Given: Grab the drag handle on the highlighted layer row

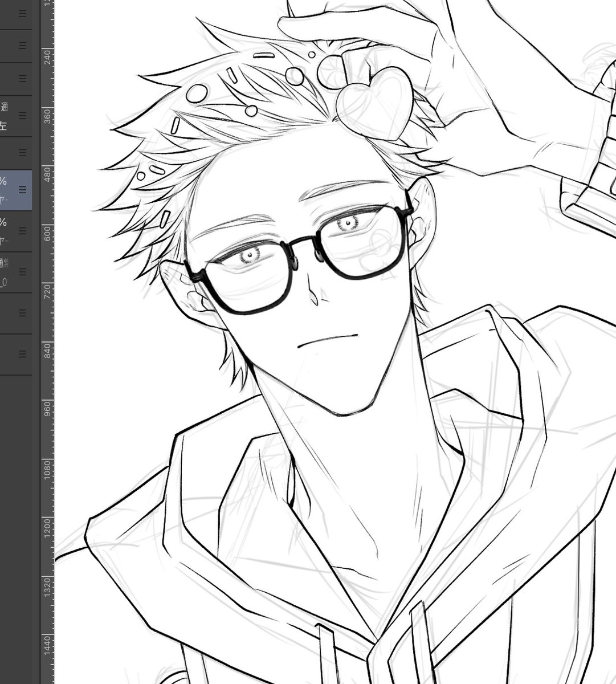Looking at the screenshot, I should point(23,189).
